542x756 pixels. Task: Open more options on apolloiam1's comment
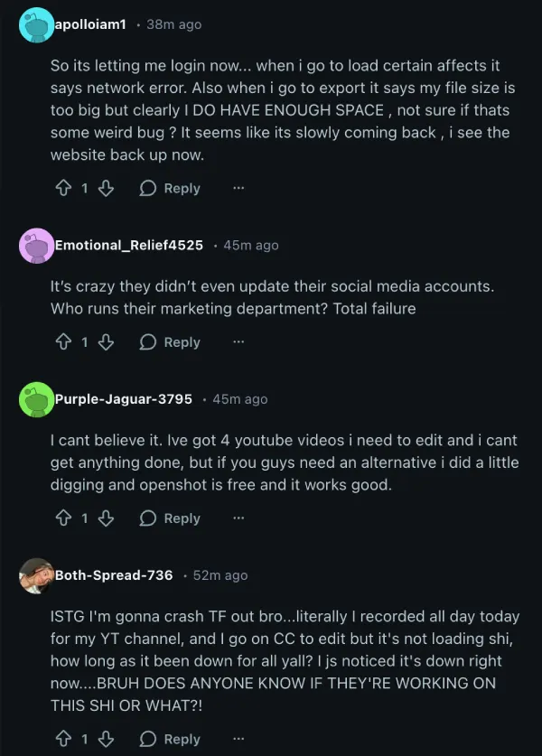pos(238,188)
